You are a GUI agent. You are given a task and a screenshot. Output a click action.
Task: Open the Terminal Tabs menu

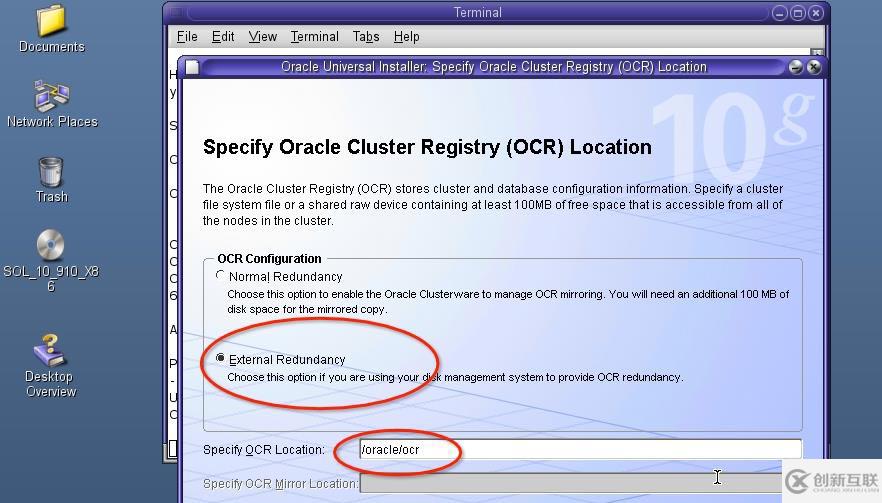coord(366,37)
